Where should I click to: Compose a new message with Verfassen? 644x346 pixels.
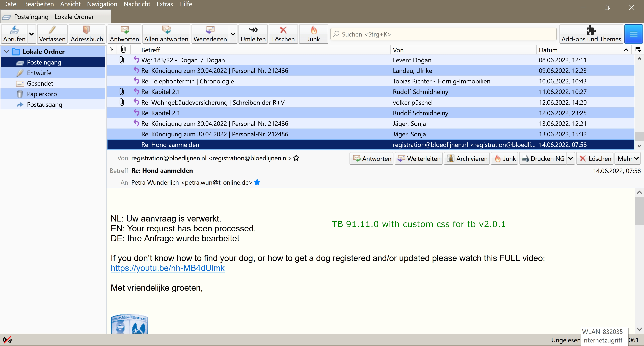pyautogui.click(x=52, y=34)
